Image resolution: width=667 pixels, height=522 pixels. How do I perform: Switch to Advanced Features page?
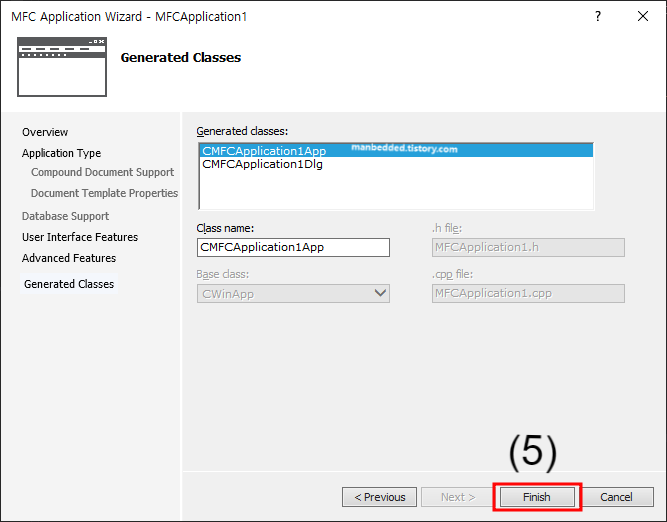pos(69,258)
